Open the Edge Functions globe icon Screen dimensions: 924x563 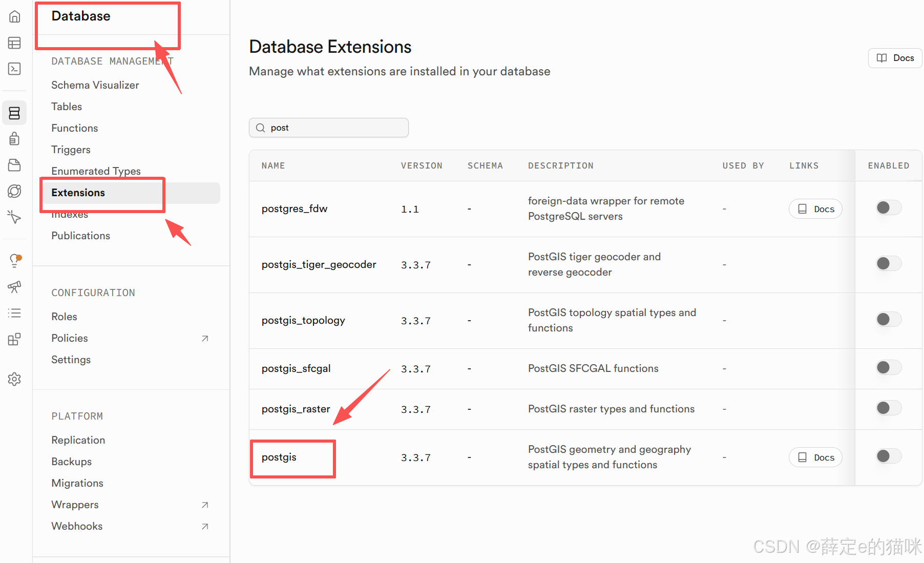pos(15,191)
